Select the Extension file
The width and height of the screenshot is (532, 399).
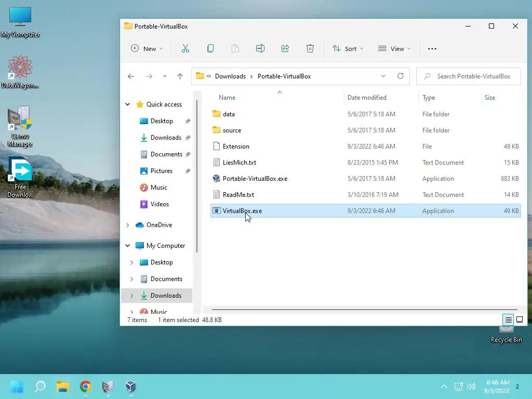365,147
